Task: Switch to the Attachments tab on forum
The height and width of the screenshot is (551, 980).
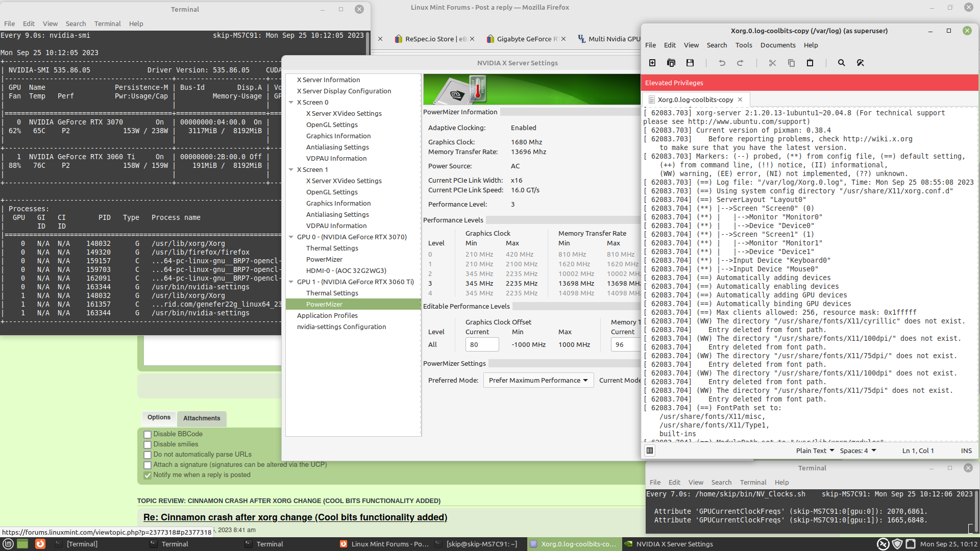Action: pyautogui.click(x=202, y=418)
